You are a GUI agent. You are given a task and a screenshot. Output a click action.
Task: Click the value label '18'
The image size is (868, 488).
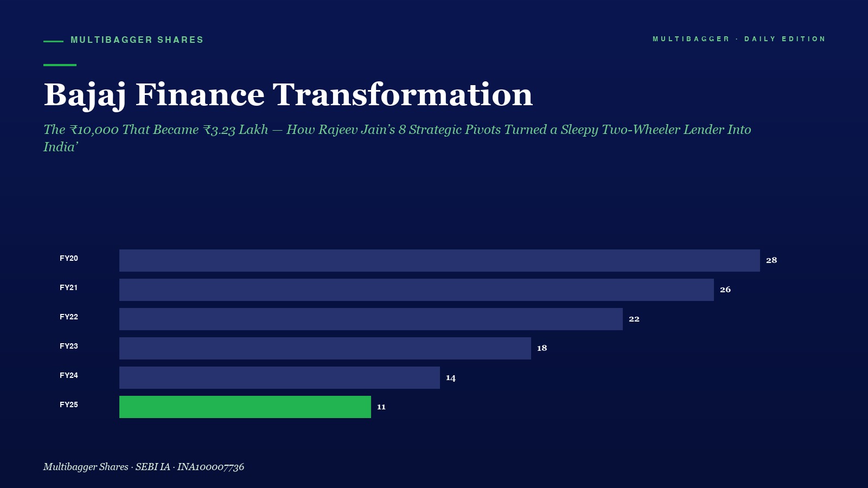point(542,348)
